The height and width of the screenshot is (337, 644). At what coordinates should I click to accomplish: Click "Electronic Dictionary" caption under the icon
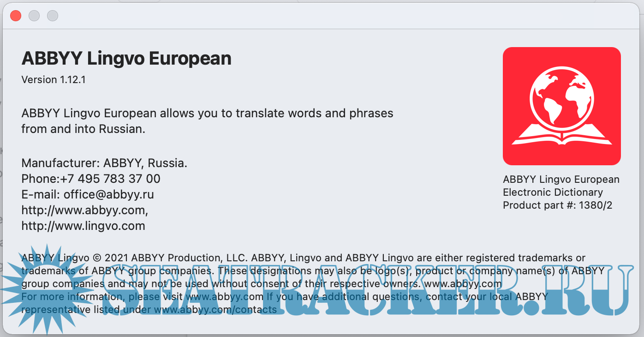click(x=553, y=193)
